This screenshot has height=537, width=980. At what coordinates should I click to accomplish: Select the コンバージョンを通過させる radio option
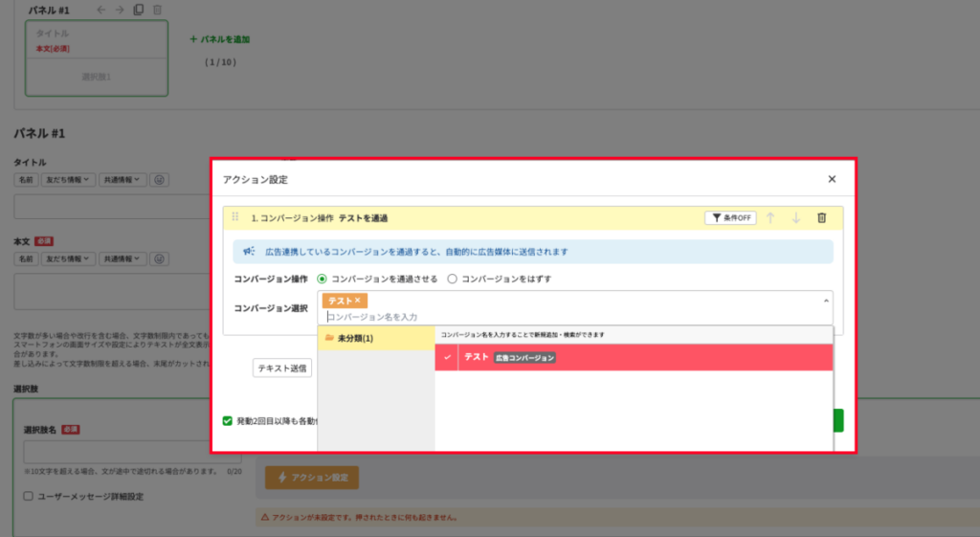coord(322,279)
